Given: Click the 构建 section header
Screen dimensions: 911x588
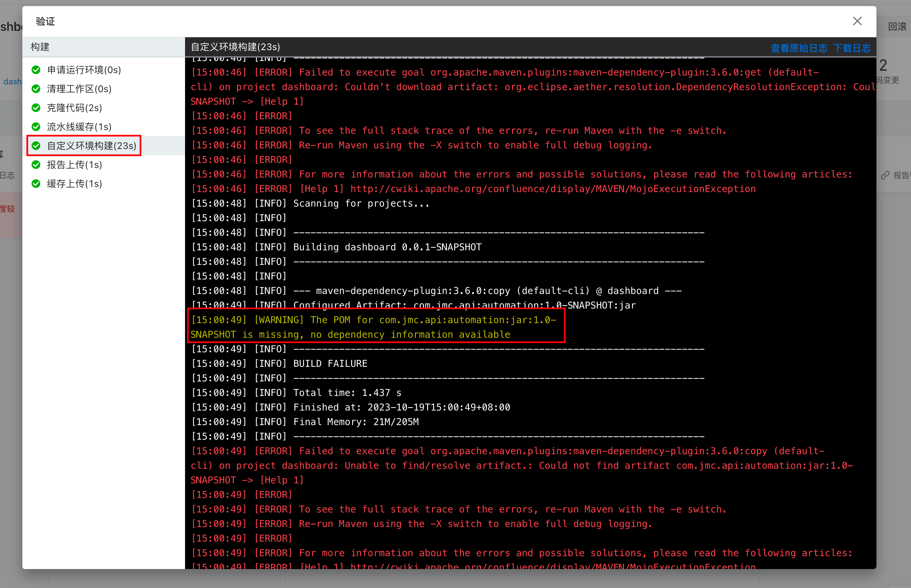Looking at the screenshot, I should (40, 47).
